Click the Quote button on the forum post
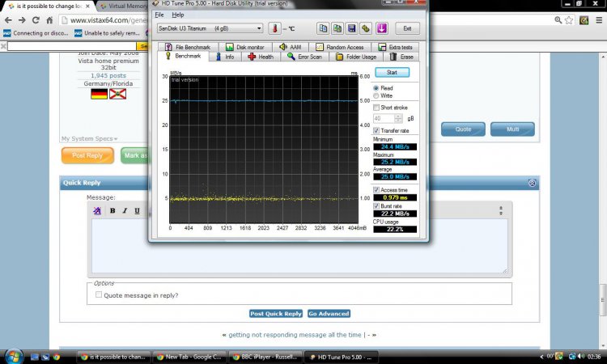This screenshot has height=364, width=607. [x=463, y=129]
